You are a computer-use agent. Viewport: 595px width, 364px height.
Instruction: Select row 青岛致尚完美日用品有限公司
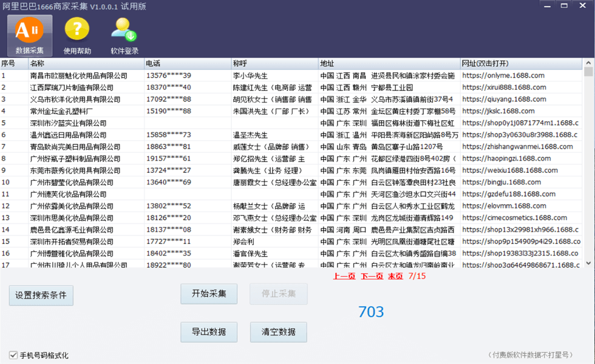coord(291,147)
